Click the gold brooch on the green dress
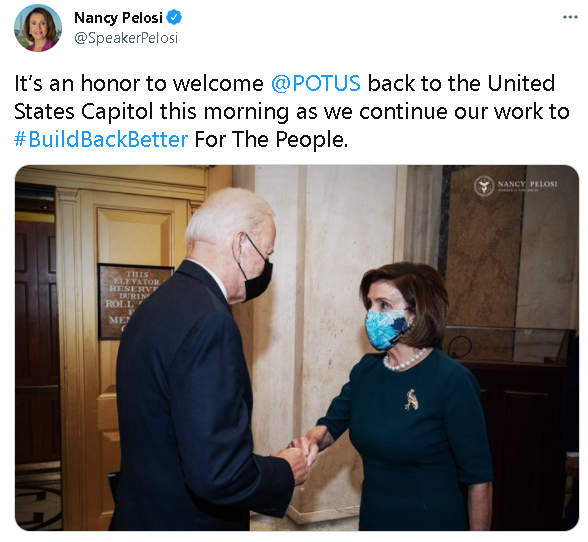This screenshot has width=588, height=542. [x=411, y=400]
